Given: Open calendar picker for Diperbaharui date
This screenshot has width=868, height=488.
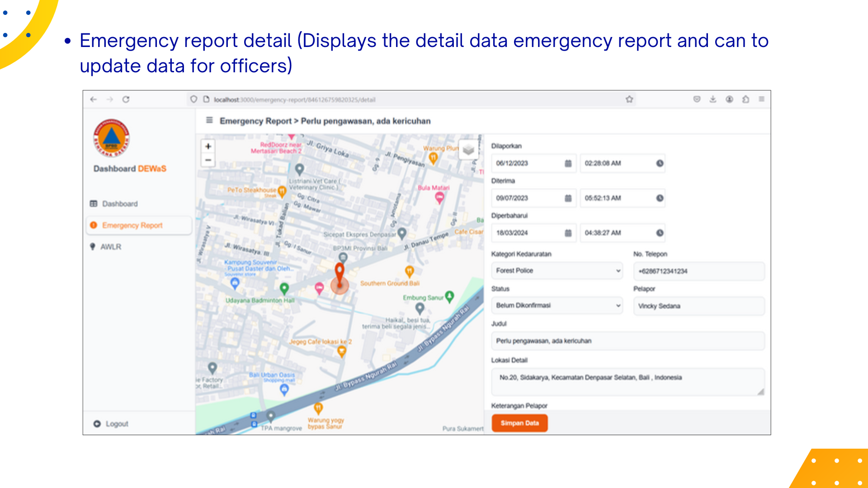Looking at the screenshot, I should click(x=568, y=233).
